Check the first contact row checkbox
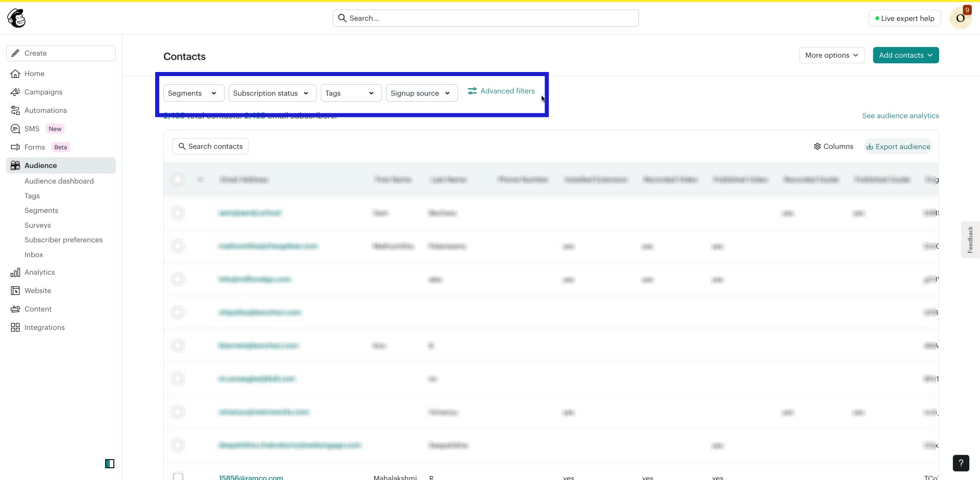 178,213
